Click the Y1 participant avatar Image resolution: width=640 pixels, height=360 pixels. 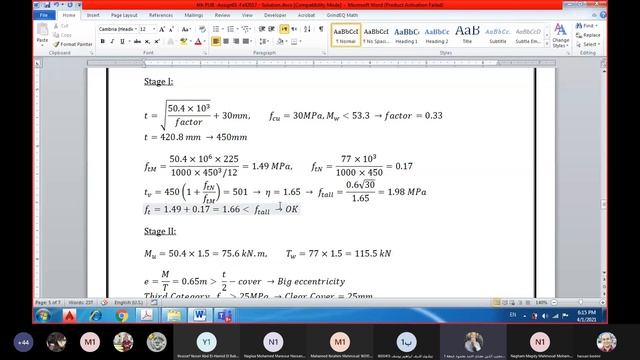pyautogui.click(x=207, y=342)
